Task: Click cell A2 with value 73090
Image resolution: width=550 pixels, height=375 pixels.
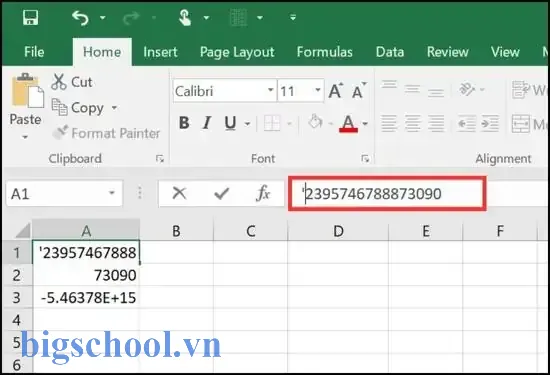Action: 86,275
